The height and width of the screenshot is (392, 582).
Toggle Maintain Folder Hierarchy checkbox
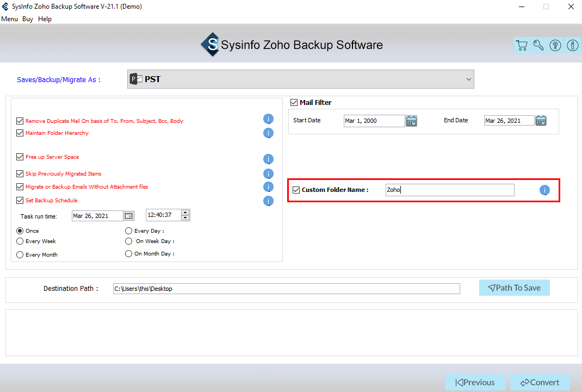20,133
